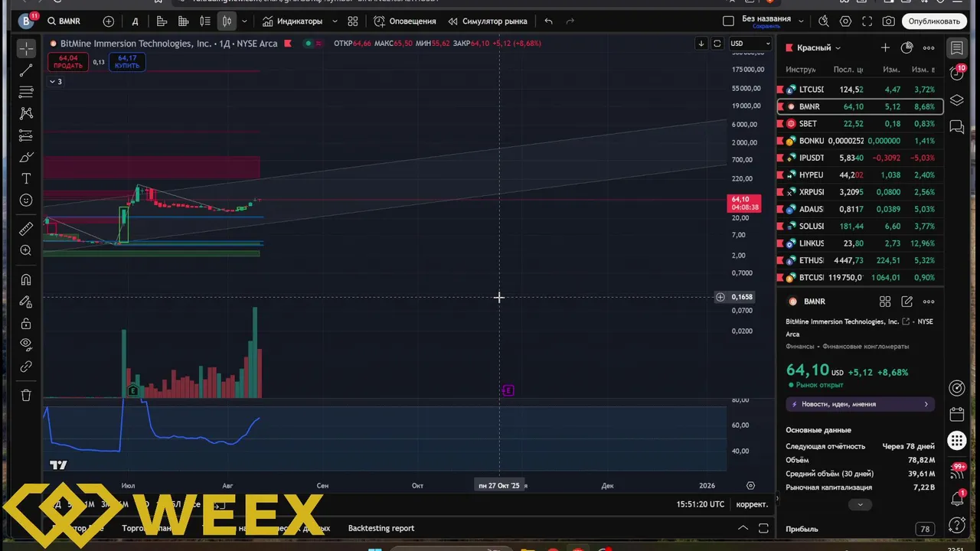
Task: Select the ruler measure tool
Action: click(26, 228)
